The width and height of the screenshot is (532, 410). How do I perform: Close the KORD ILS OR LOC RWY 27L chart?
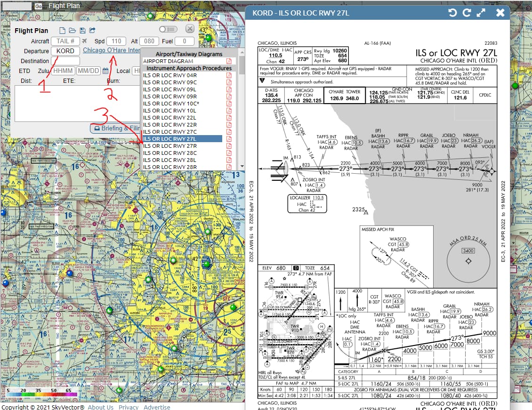500,13
